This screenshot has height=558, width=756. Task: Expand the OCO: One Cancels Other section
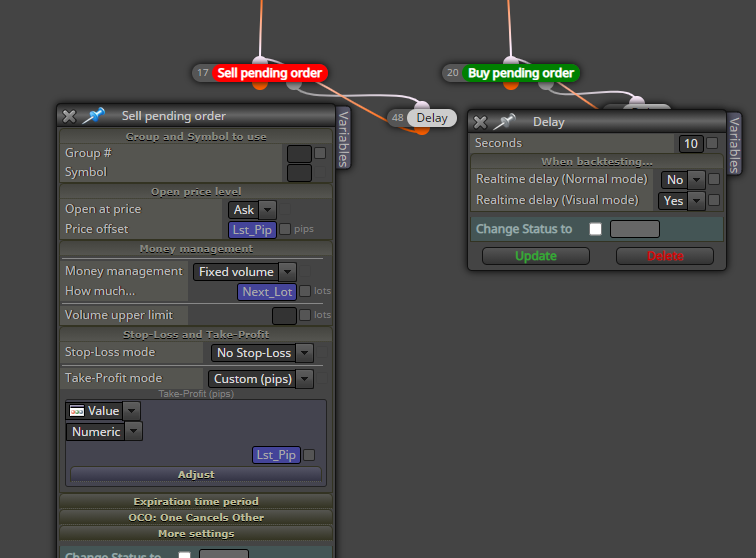[x=196, y=517]
